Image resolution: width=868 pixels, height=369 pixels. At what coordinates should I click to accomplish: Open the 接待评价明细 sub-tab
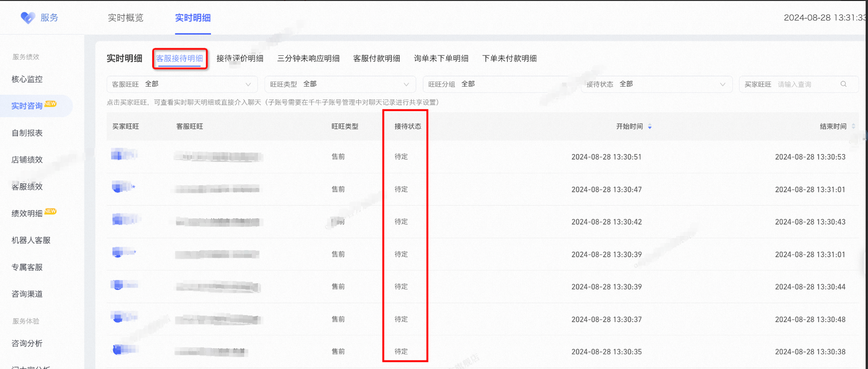(240, 58)
